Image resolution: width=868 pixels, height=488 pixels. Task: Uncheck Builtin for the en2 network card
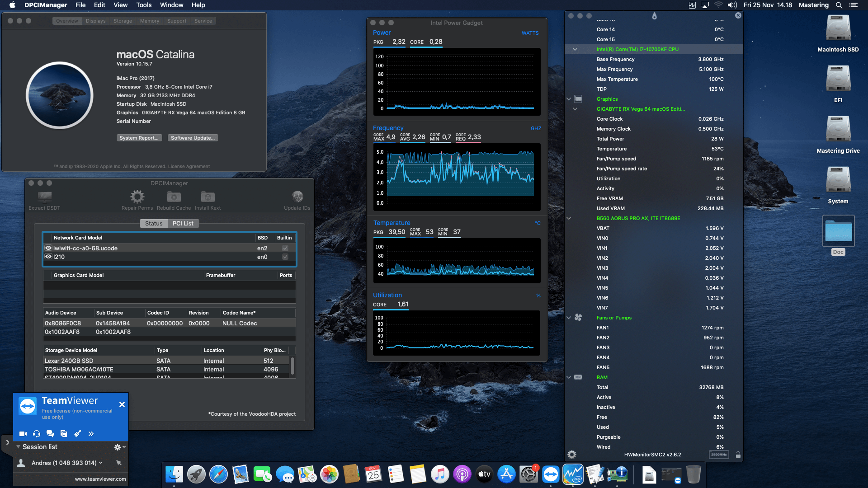(x=285, y=248)
